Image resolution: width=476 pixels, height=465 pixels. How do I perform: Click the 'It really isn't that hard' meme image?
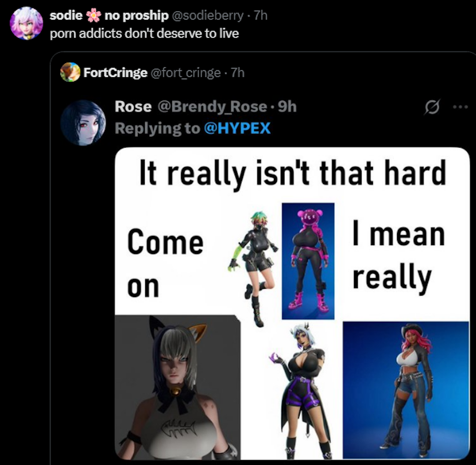[292, 303]
